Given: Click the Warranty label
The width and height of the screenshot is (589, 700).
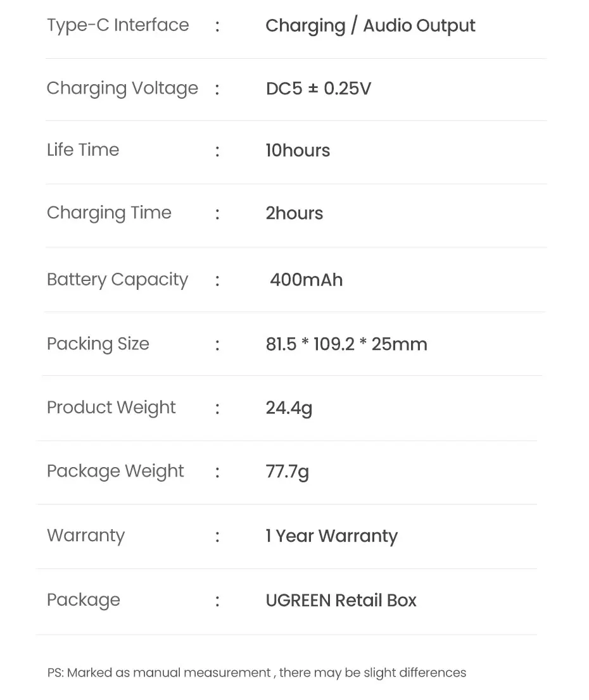Looking at the screenshot, I should [x=85, y=535].
